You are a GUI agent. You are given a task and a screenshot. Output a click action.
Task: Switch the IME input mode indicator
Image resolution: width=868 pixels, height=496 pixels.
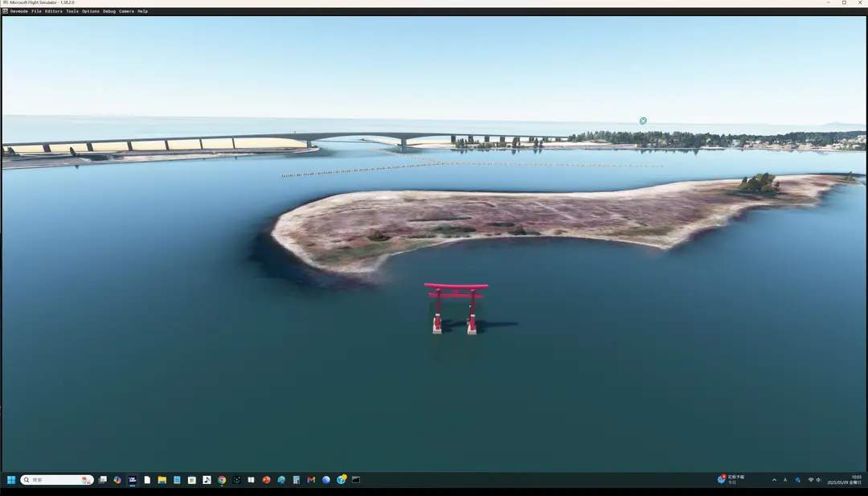[785, 480]
